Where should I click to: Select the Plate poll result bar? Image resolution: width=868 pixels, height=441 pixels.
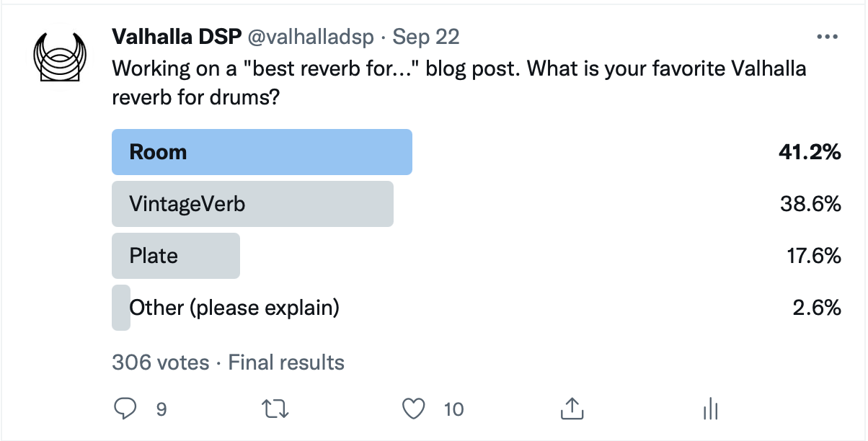(x=176, y=256)
